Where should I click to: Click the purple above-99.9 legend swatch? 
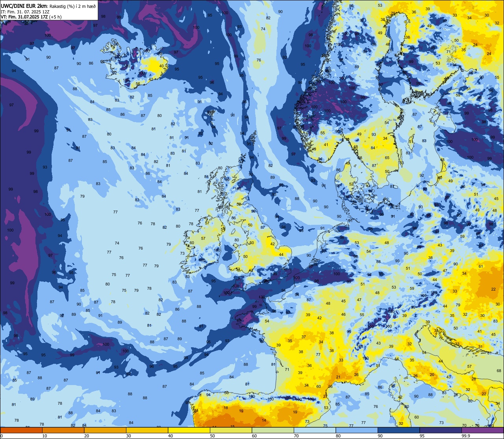[x=482, y=430]
